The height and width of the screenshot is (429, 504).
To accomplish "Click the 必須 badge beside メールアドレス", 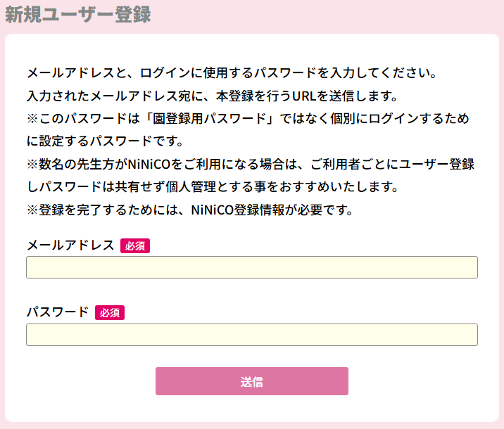I will pyautogui.click(x=135, y=246).
